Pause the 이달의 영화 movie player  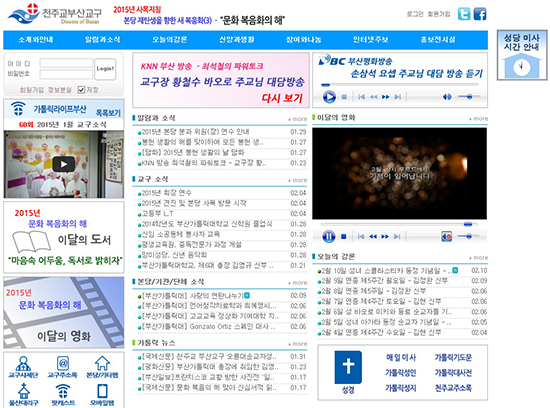329,236
